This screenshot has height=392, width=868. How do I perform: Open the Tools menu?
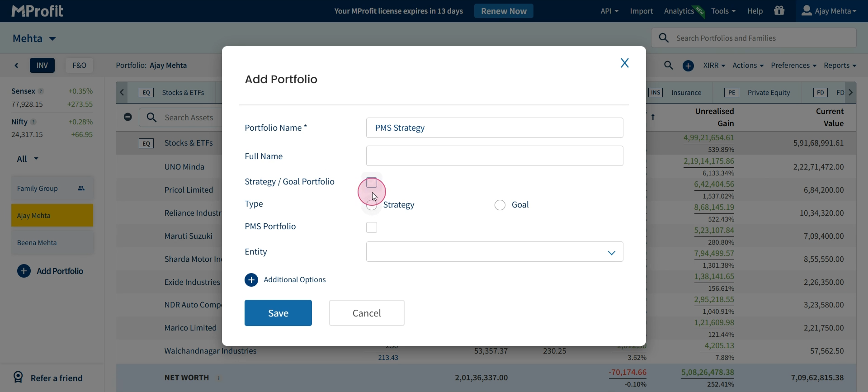(x=723, y=11)
